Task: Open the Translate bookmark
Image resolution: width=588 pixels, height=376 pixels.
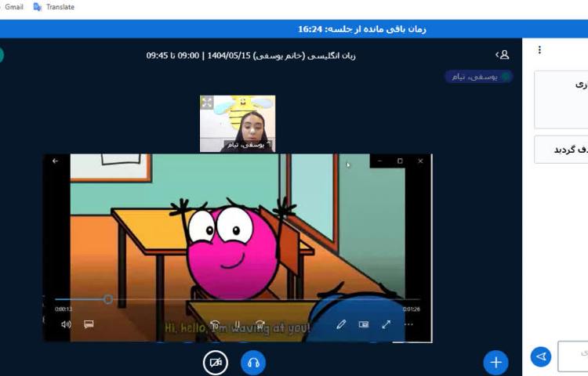Action: pos(54,7)
